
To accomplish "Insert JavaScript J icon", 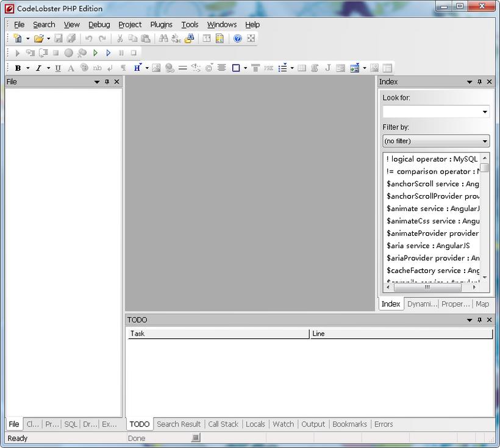I will [327, 68].
